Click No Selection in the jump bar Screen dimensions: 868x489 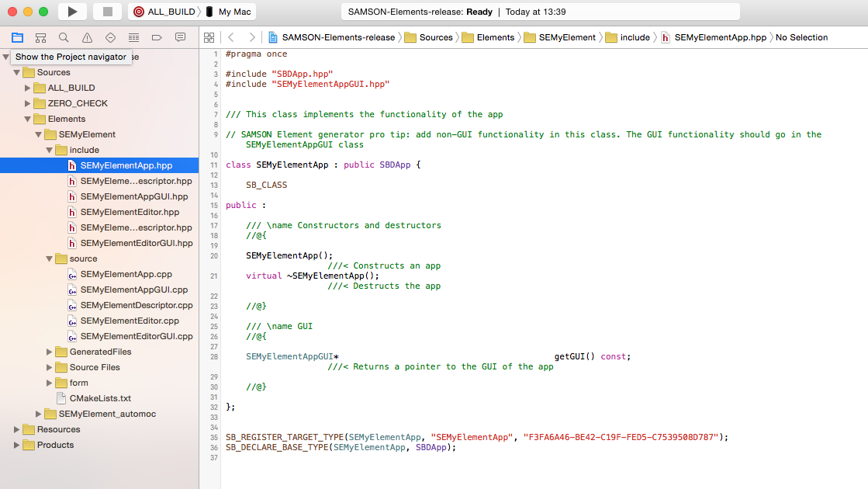801,36
